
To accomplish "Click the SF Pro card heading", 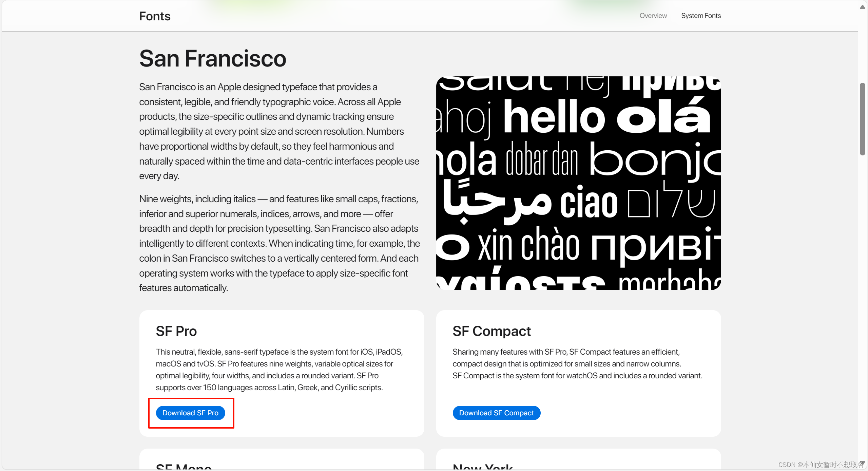I will point(176,331).
